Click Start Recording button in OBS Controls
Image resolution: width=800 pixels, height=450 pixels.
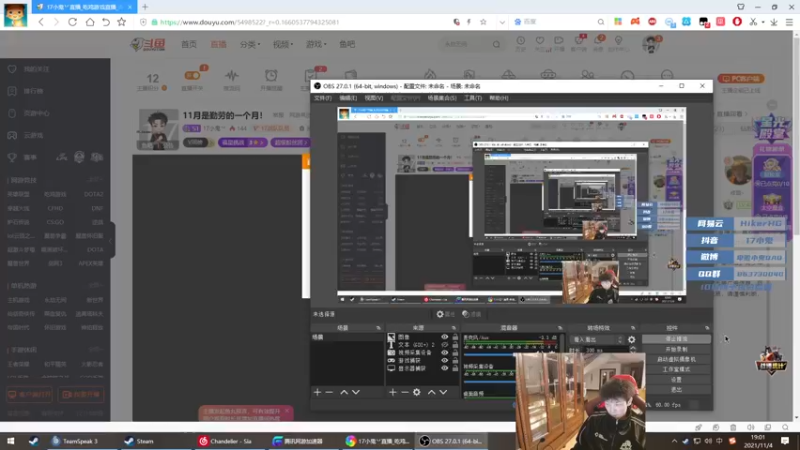[x=676, y=349]
